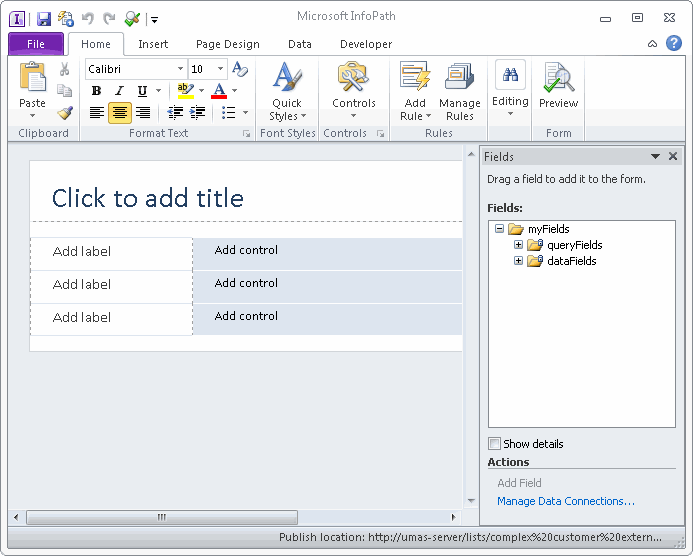The height and width of the screenshot is (556, 693).
Task: Click the Add Rule button
Action: pyautogui.click(x=415, y=92)
